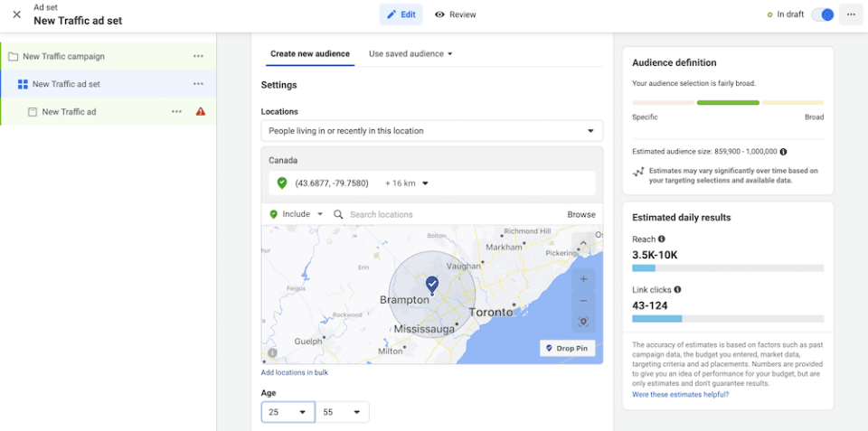Image resolution: width=868 pixels, height=431 pixels.
Task: Click the Drop Pin button
Action: point(568,348)
